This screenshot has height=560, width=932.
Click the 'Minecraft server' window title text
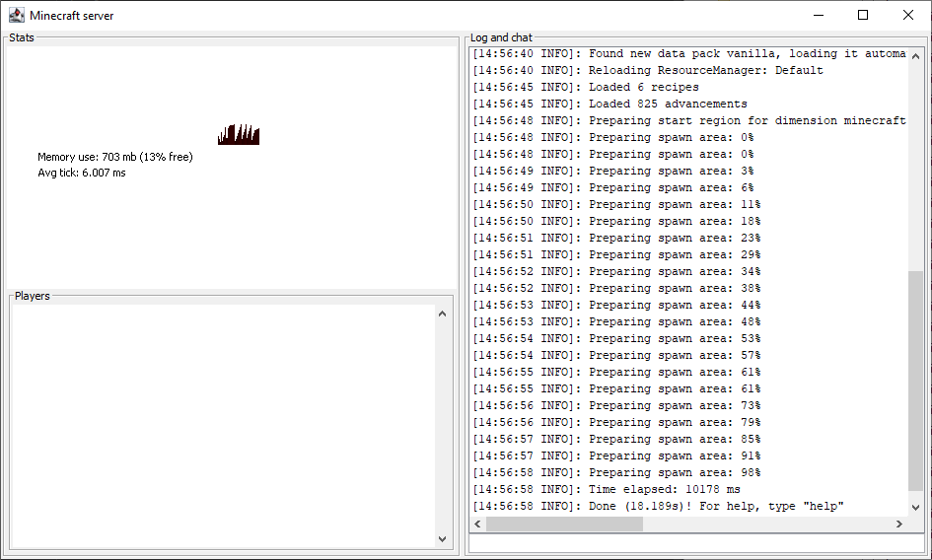coord(71,16)
